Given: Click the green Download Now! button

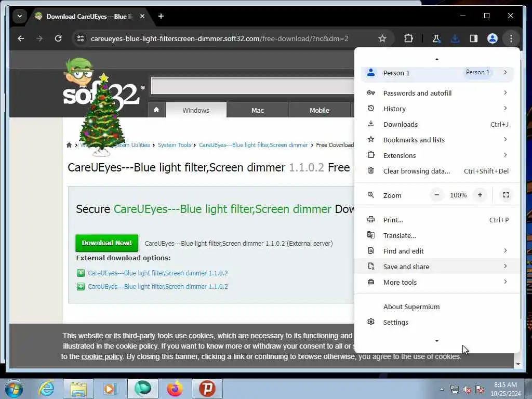Looking at the screenshot, I should 107,243.
